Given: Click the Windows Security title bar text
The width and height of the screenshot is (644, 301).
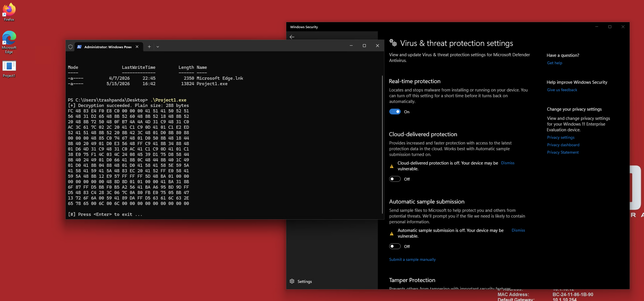Looking at the screenshot, I should (x=304, y=27).
